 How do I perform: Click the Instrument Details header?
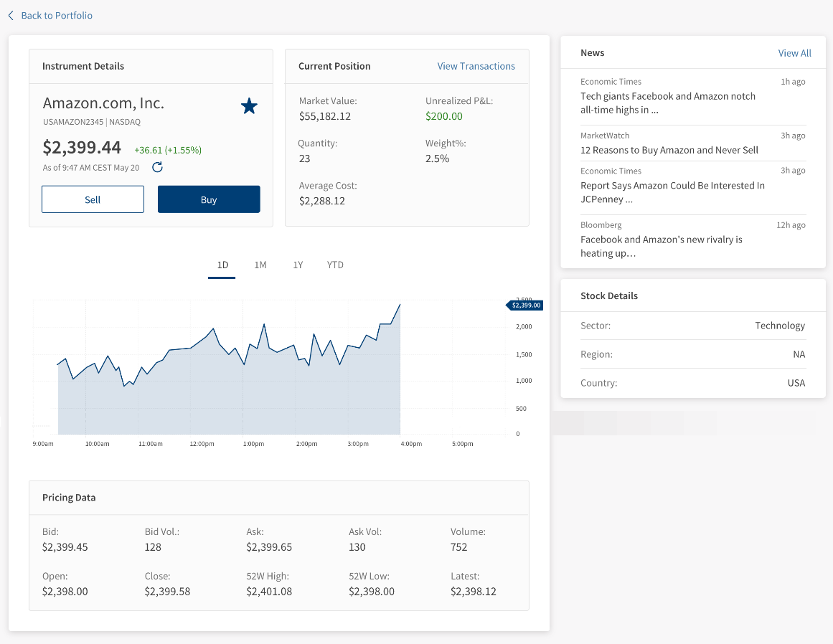(x=83, y=67)
